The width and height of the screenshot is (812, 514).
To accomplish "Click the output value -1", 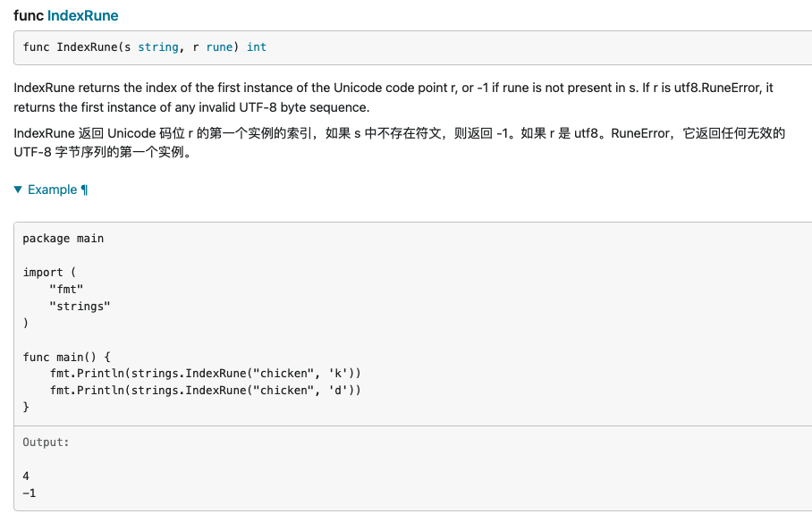I will (30, 493).
